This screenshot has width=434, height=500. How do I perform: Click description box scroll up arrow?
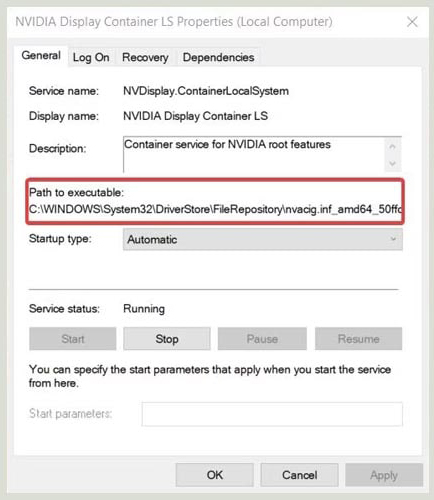pyautogui.click(x=393, y=146)
